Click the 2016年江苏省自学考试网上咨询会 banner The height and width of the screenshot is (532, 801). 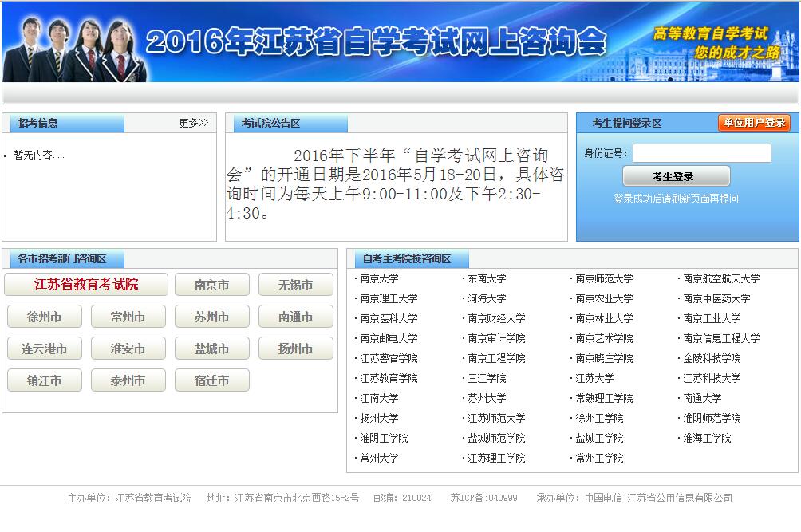[x=376, y=41]
